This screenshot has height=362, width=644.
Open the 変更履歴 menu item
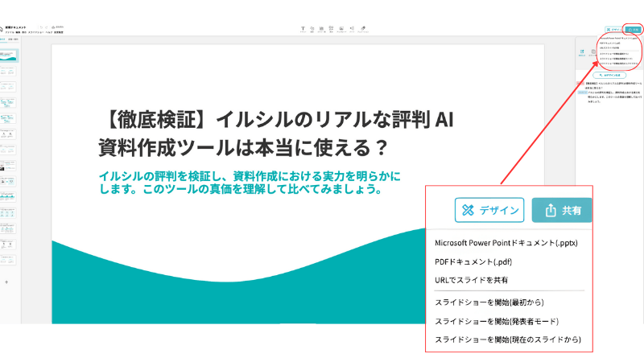pyautogui.click(x=59, y=32)
